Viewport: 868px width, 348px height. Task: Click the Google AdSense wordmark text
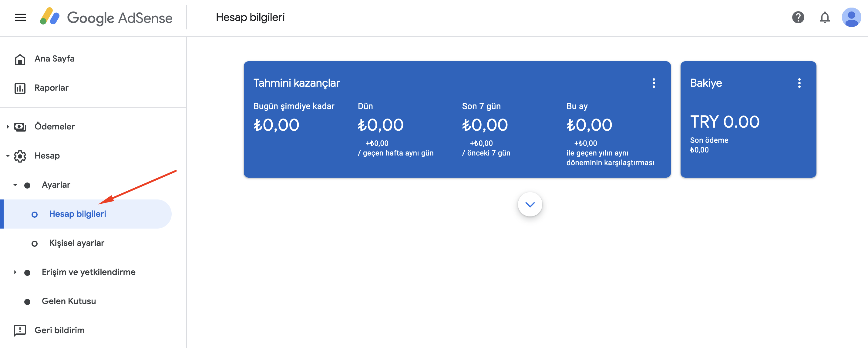point(120,18)
